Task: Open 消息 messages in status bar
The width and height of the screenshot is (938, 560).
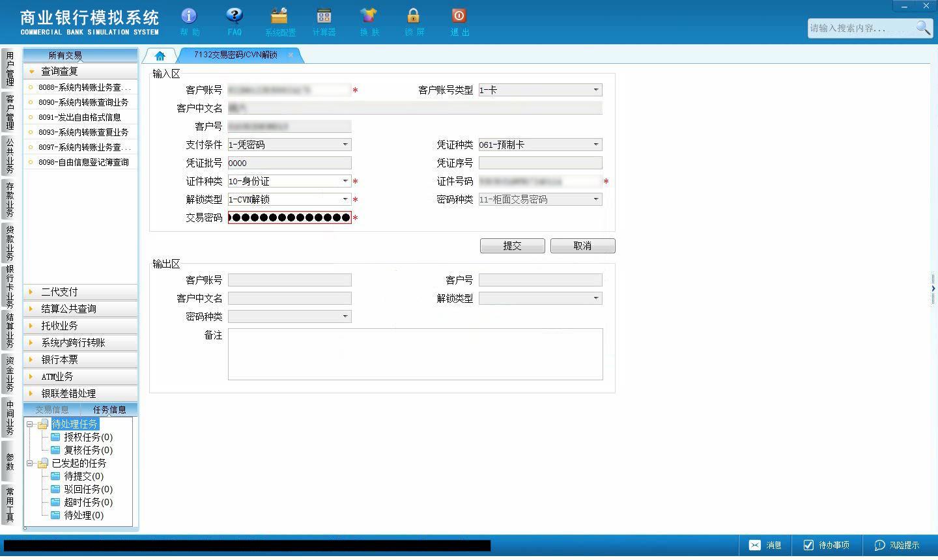Action: click(765, 545)
